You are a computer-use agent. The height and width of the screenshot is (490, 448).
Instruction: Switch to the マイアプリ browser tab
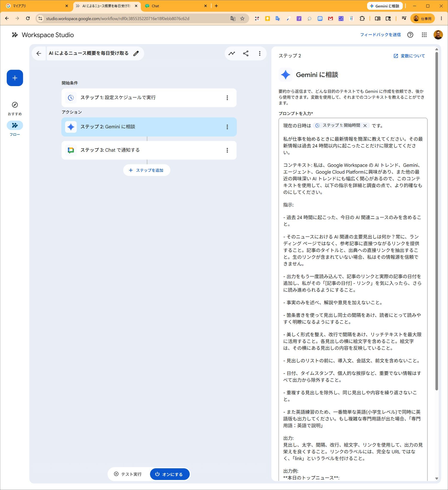tap(37, 6)
